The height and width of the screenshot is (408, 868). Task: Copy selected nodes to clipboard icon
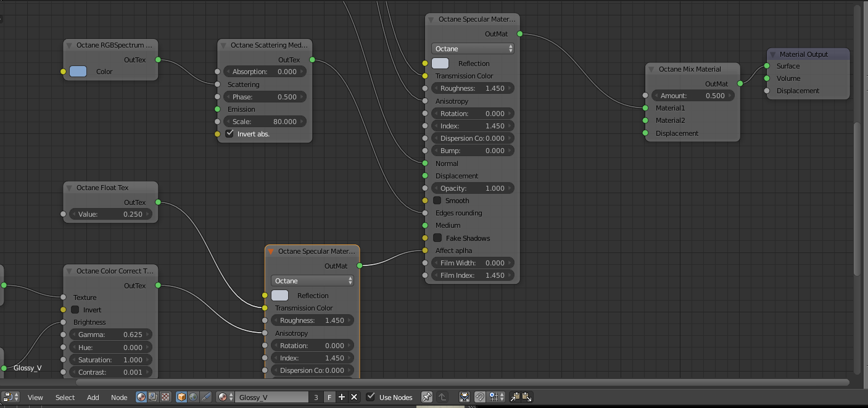pos(515,397)
